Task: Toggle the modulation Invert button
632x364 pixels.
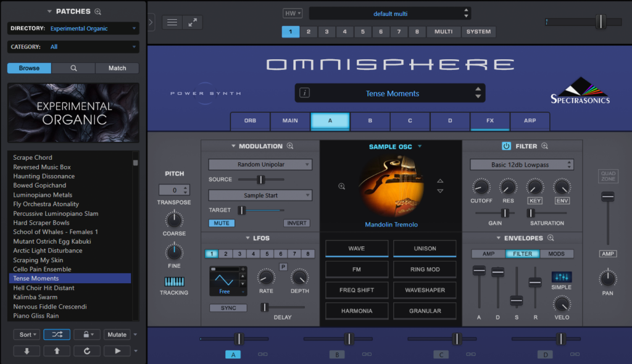Action: click(x=296, y=223)
